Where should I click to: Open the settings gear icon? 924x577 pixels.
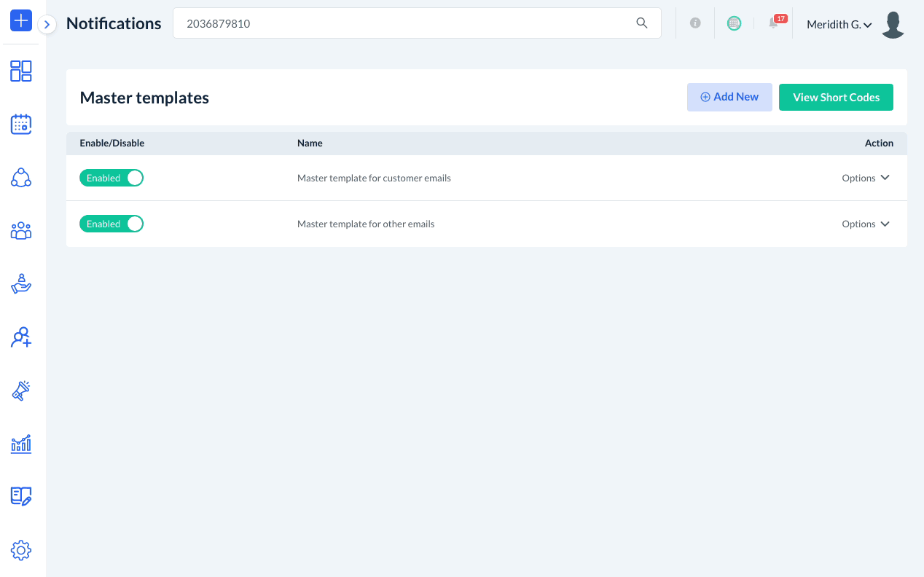tap(21, 550)
